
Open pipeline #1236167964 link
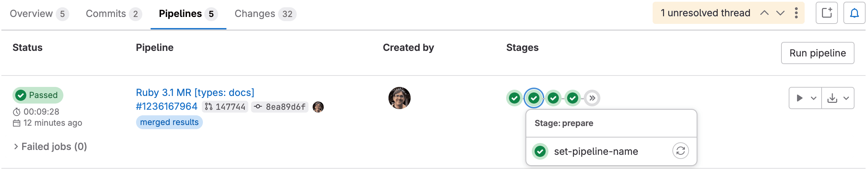point(167,106)
